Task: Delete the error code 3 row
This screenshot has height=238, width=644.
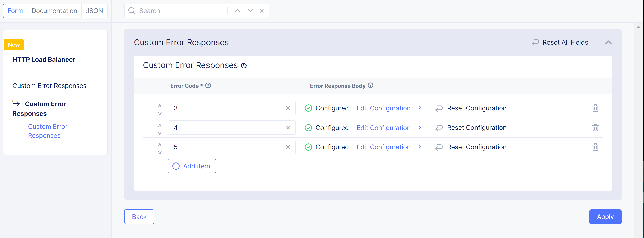Action: point(595,108)
